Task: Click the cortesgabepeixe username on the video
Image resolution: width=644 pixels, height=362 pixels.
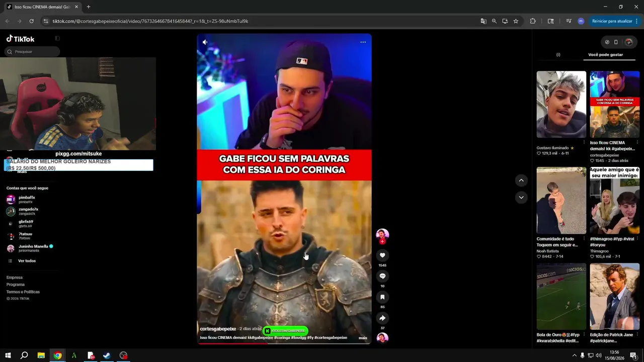Action: point(218,329)
